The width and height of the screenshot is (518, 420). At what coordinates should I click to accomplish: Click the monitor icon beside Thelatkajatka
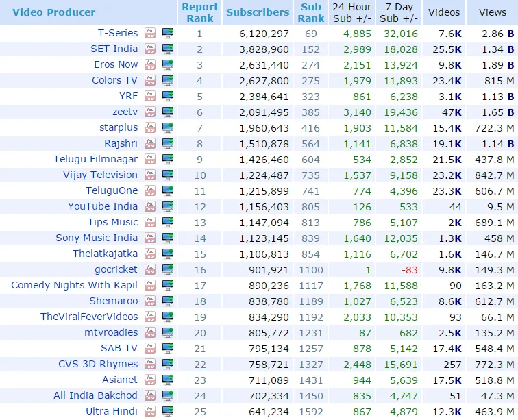[x=168, y=254]
